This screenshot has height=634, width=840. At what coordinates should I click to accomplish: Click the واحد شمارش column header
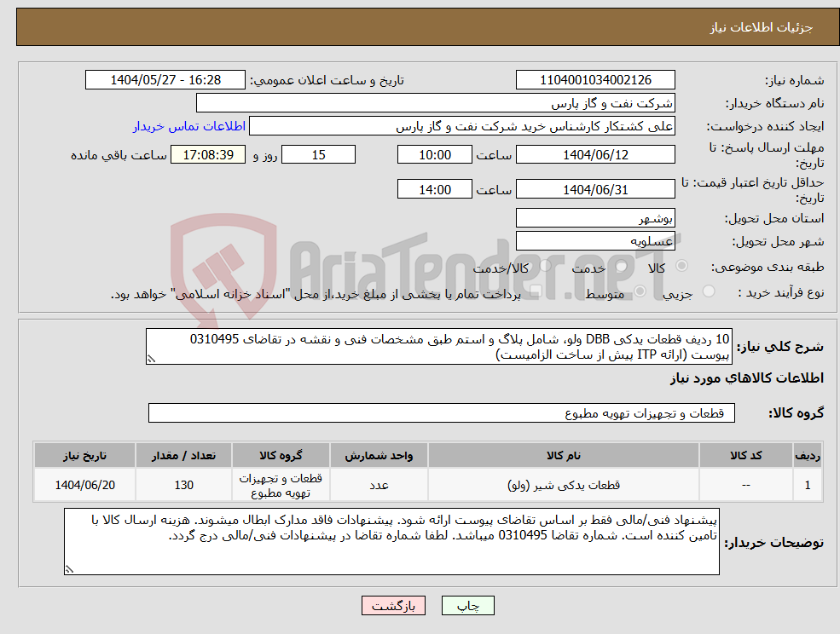point(379,455)
